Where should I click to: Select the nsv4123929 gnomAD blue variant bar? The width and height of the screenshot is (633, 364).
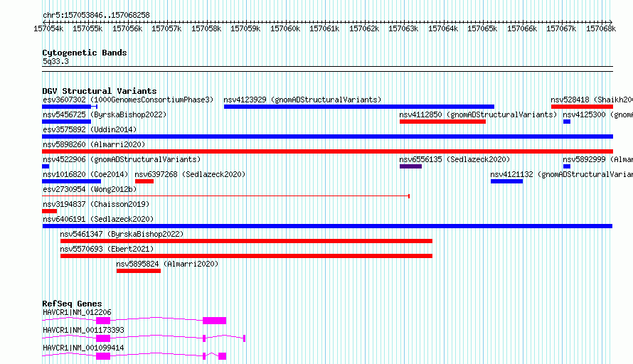pos(359,107)
